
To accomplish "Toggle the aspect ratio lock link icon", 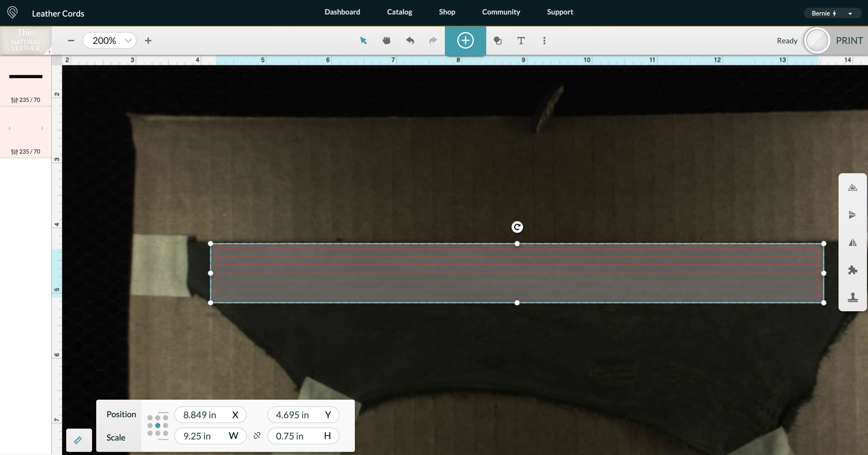I will pyautogui.click(x=257, y=435).
